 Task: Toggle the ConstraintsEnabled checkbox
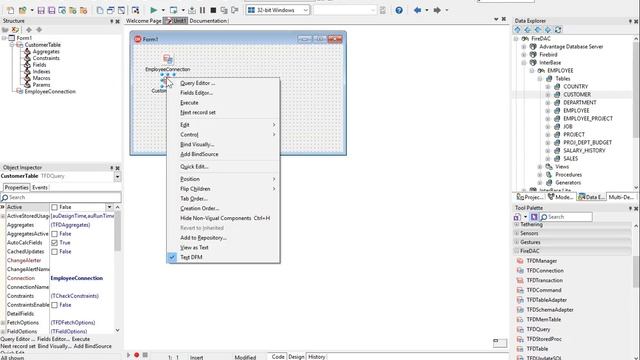tap(55, 305)
